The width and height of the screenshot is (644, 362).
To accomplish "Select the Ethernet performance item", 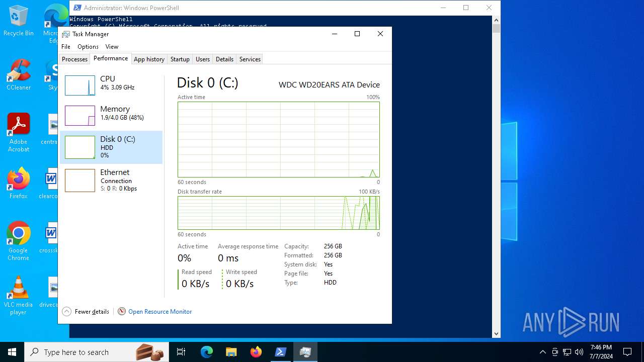I will click(x=111, y=180).
